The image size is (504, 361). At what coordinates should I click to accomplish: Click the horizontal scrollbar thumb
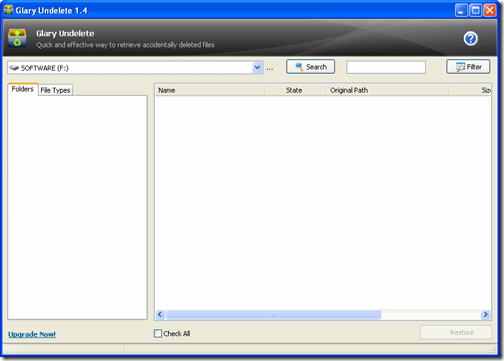point(273,314)
